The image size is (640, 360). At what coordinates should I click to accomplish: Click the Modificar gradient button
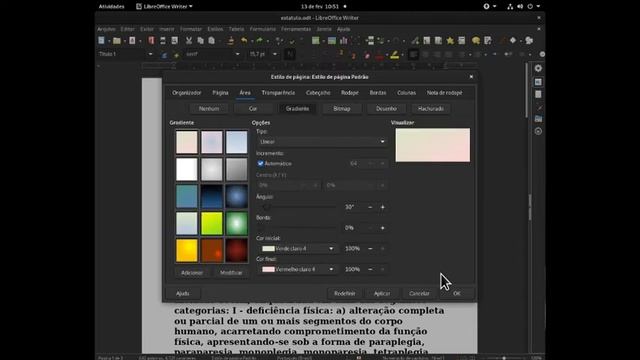(231, 273)
